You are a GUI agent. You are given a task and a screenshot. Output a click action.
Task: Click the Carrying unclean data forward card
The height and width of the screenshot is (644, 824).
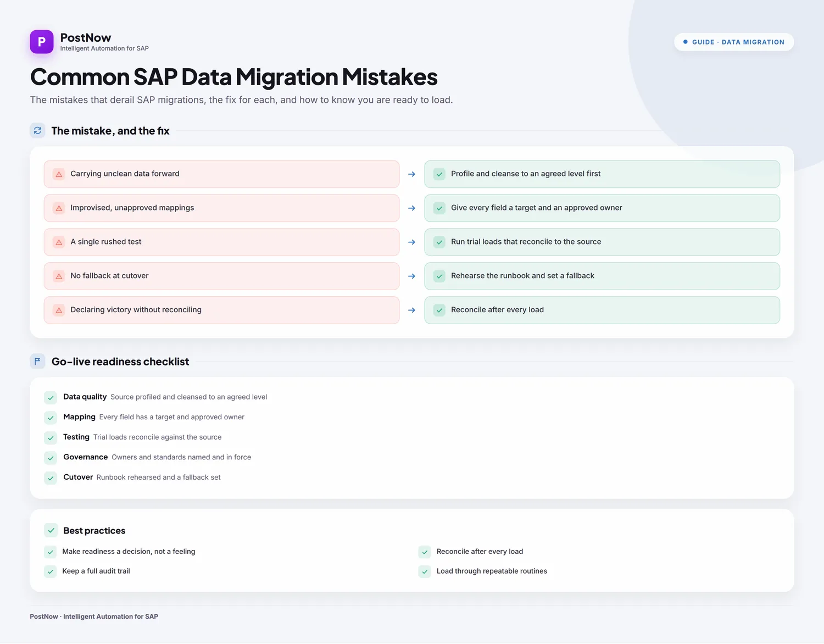point(221,174)
